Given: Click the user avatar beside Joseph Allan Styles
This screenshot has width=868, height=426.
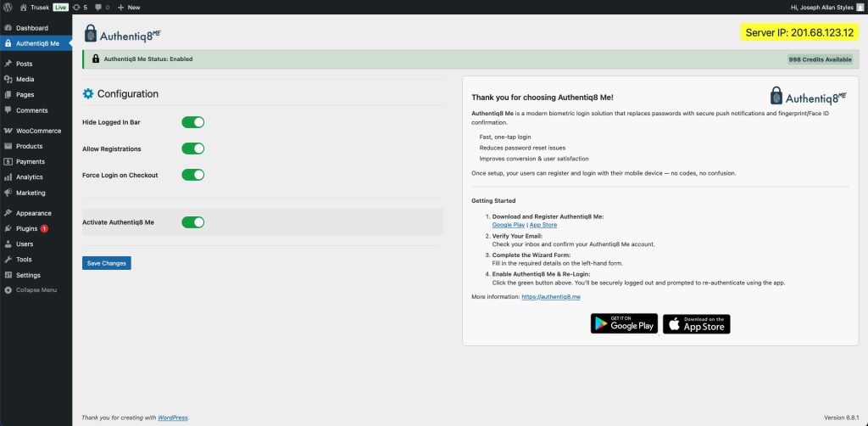Looking at the screenshot, I should tap(860, 7).
